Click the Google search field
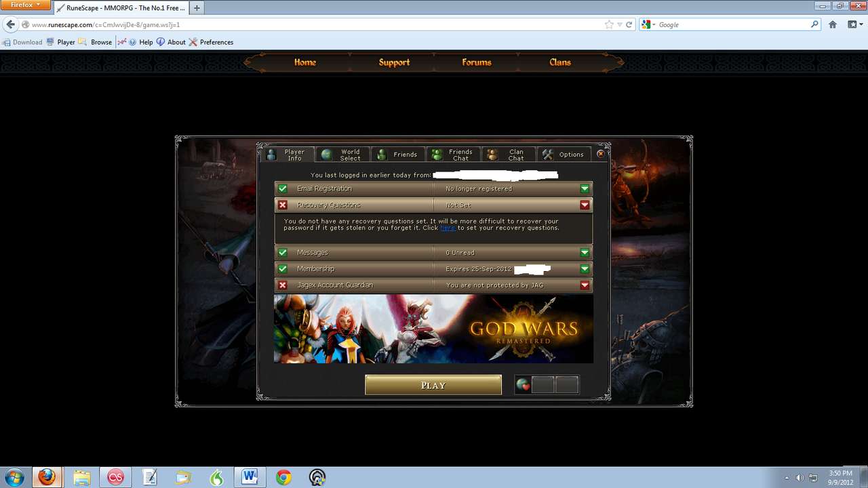Viewport: 868px width, 488px height. click(732, 24)
